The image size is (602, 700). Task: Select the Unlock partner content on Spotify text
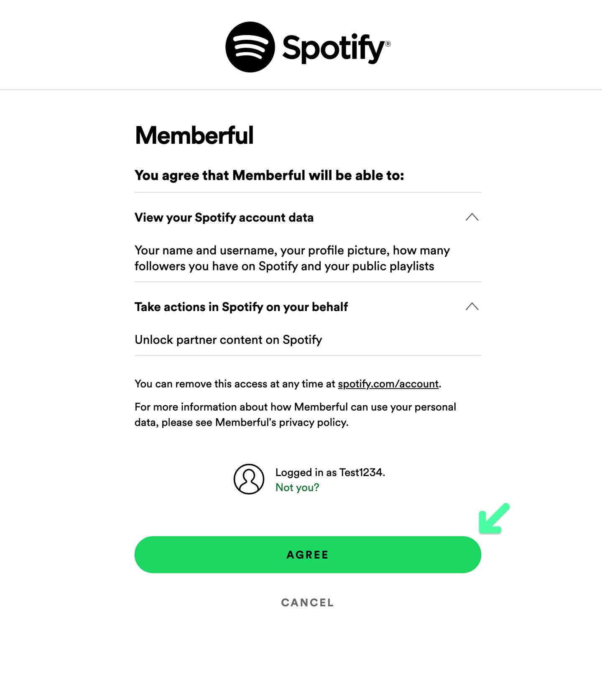coord(228,340)
